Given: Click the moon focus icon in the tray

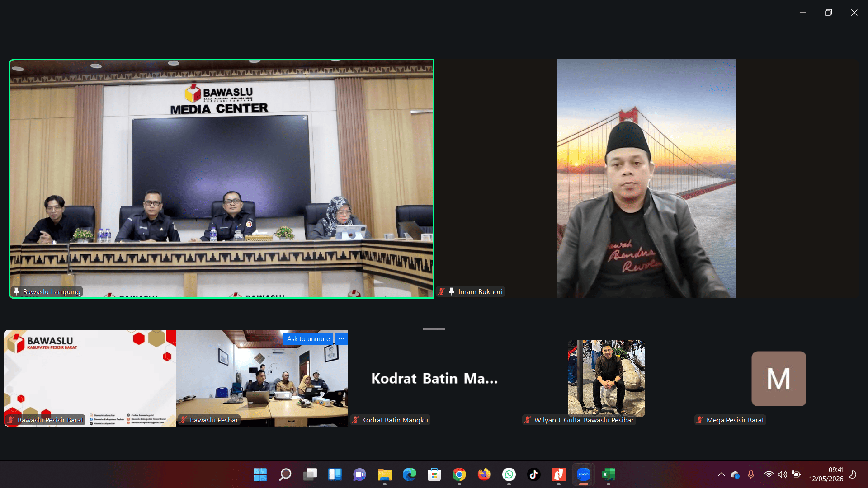Looking at the screenshot, I should click(853, 474).
